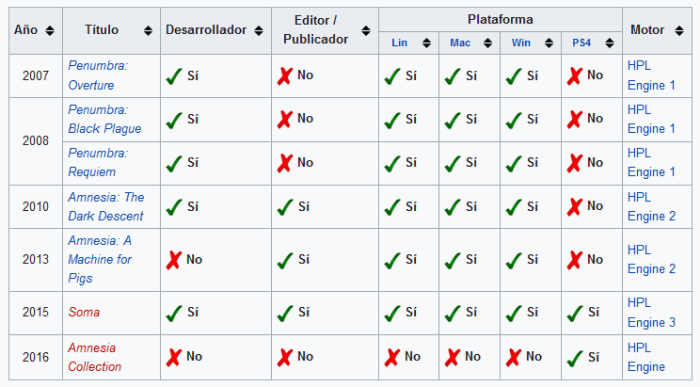Sort by PS4 column arrows

tap(609, 43)
